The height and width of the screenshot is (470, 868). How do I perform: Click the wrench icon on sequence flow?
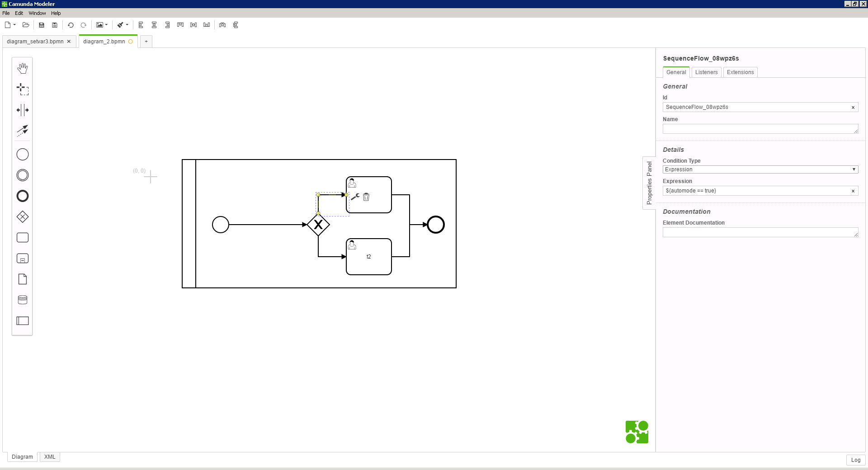[x=355, y=197]
